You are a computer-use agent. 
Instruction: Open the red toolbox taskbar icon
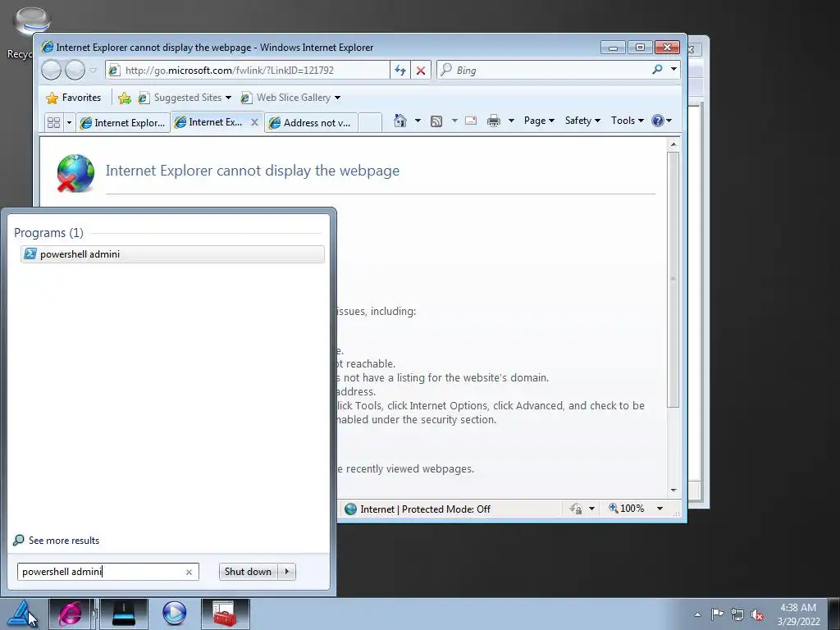(225, 614)
